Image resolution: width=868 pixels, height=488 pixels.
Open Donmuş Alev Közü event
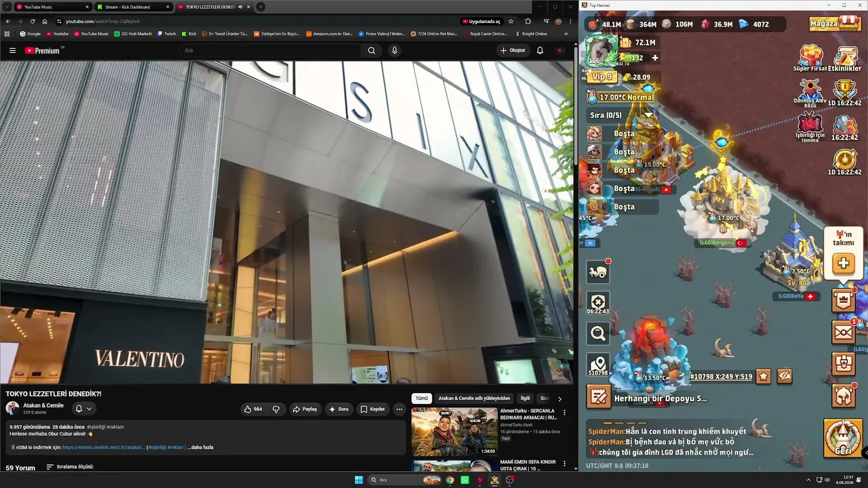810,94
